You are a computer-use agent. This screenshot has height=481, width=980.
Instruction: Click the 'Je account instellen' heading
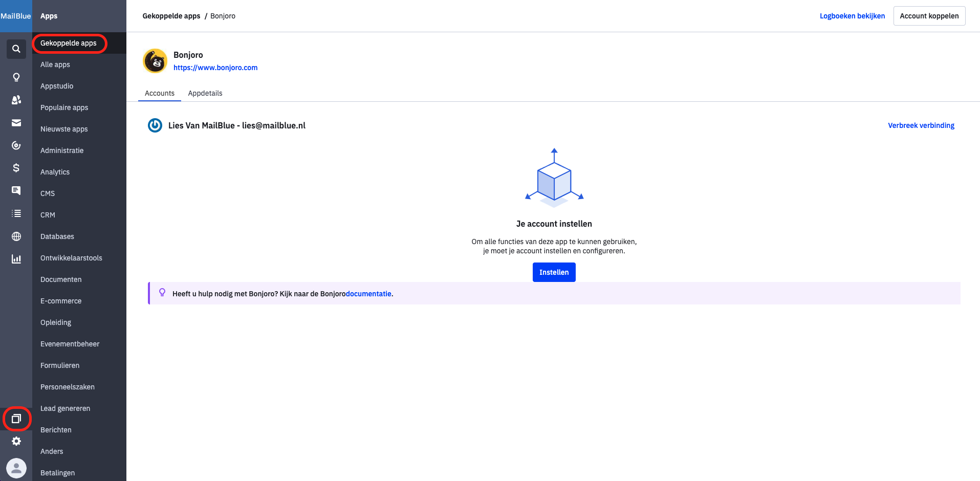(x=554, y=224)
